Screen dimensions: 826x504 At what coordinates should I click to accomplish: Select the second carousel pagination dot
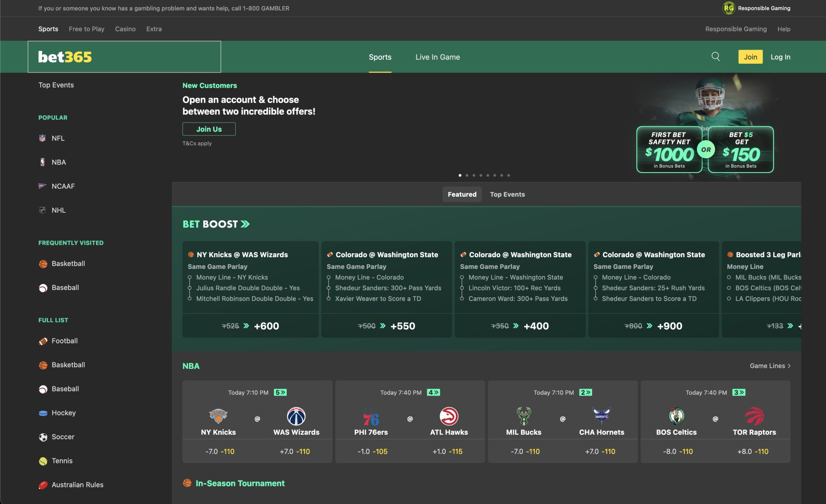click(467, 175)
